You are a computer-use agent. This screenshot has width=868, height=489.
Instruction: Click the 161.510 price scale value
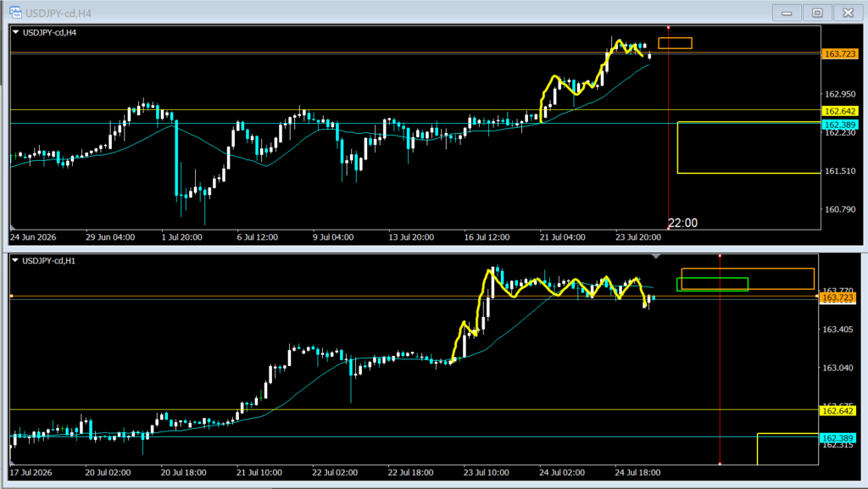(x=840, y=171)
